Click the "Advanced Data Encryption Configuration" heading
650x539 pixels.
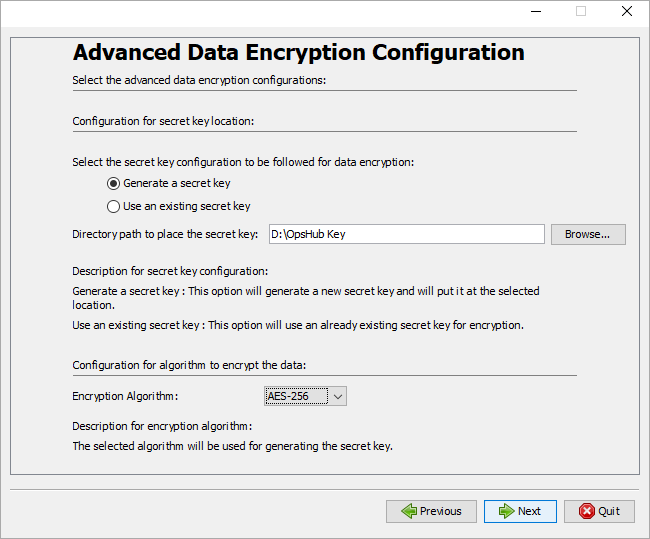(298, 53)
